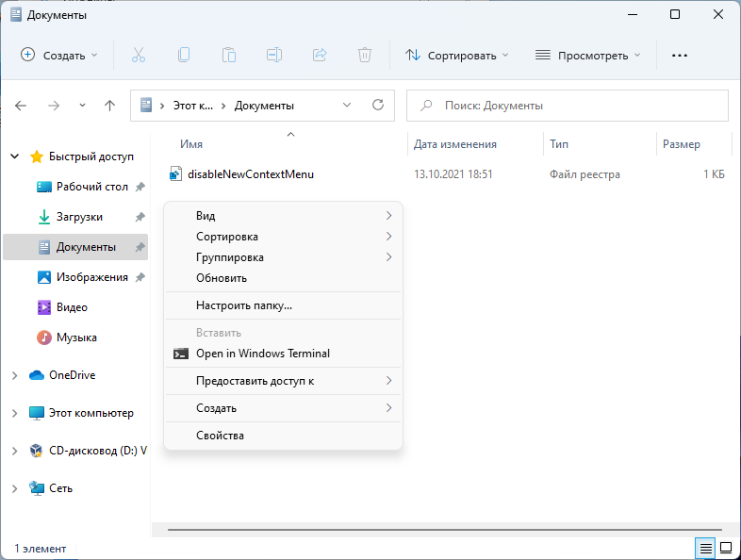Collapse the Быстрый доступ tree node
The image size is (741, 560).
click(x=15, y=156)
